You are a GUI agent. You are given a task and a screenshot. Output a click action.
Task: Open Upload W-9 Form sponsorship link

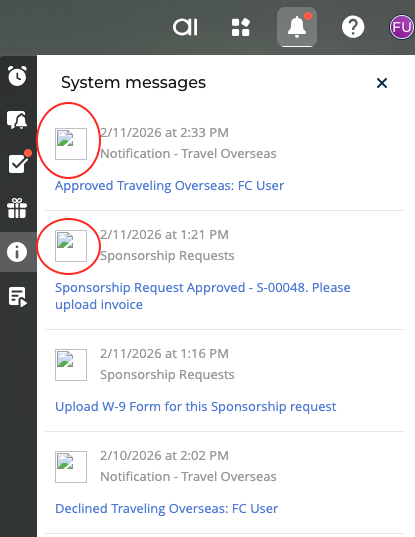196,407
